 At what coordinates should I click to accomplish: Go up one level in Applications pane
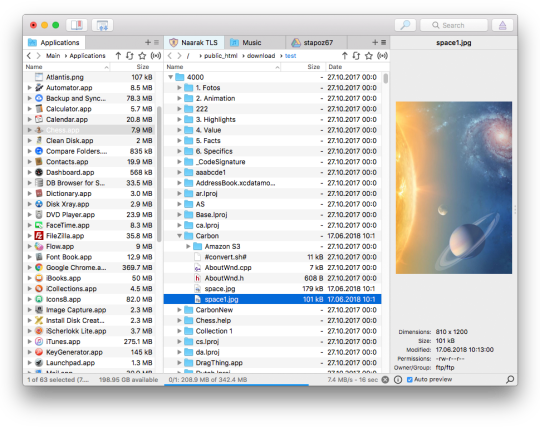tap(118, 55)
